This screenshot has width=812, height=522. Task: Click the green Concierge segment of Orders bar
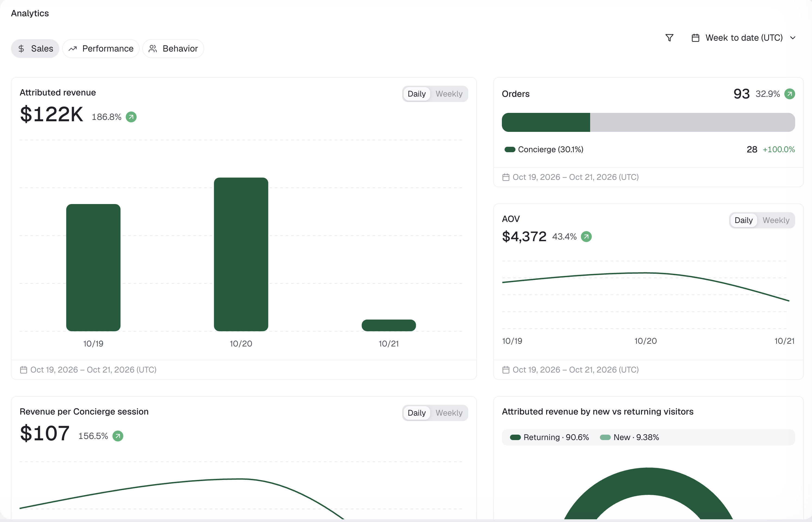(546, 122)
